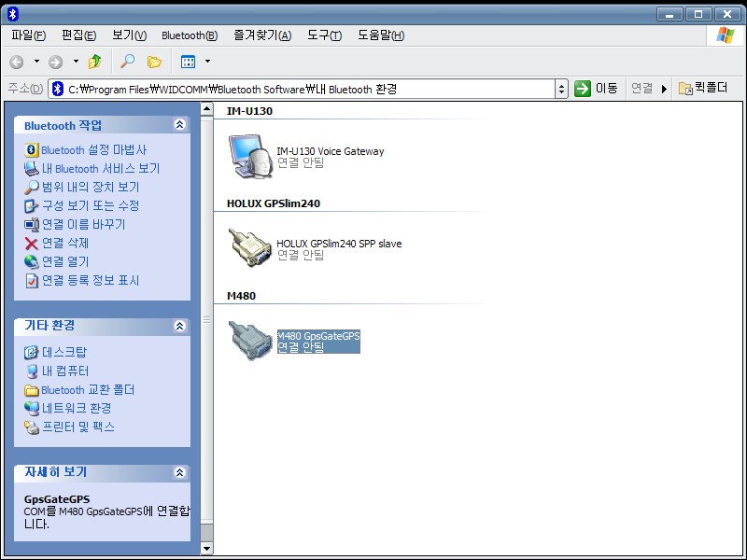Click 연결 삭제 link

(65, 243)
